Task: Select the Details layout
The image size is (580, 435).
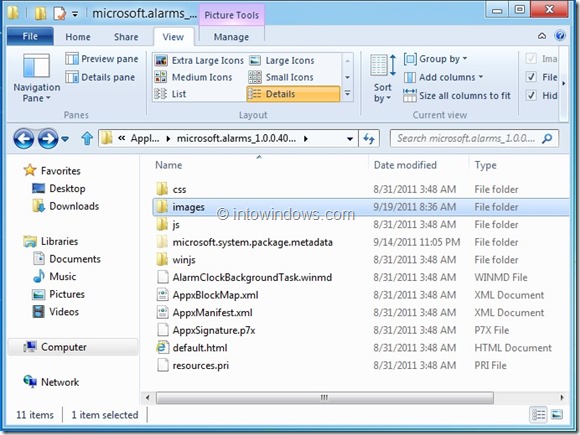Action: click(293, 94)
